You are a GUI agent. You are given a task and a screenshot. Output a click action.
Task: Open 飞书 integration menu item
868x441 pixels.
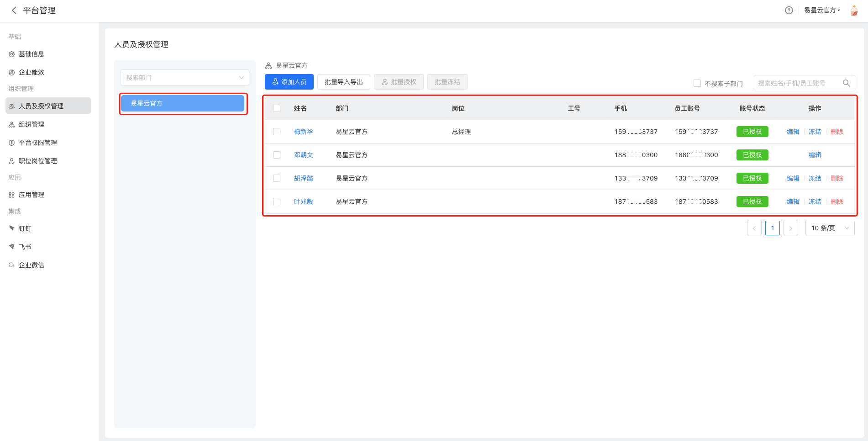(x=48, y=247)
